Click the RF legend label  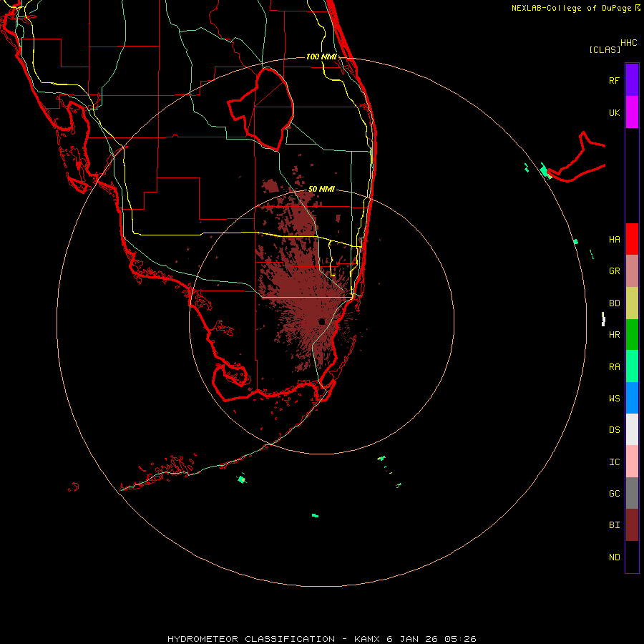[614, 80]
